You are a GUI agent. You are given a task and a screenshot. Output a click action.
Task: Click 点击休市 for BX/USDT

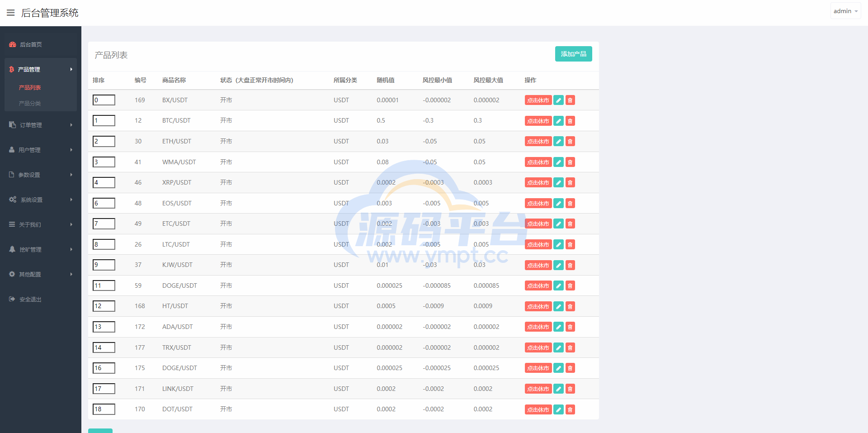point(538,100)
